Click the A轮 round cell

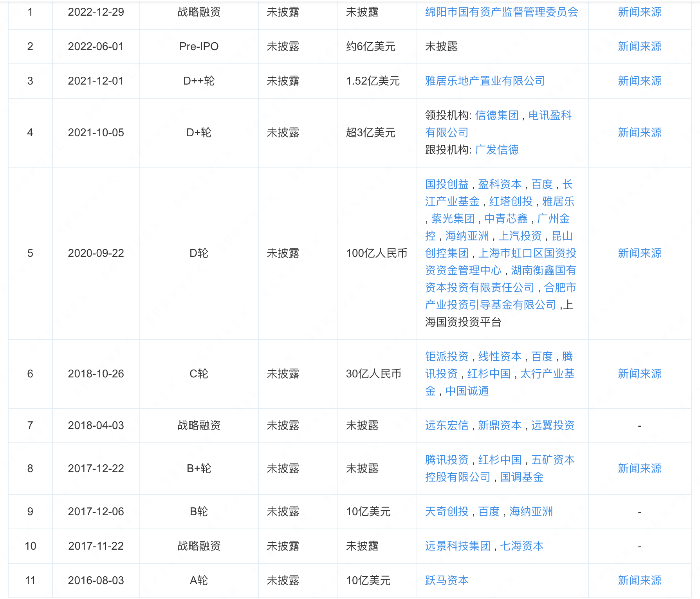coord(199,581)
